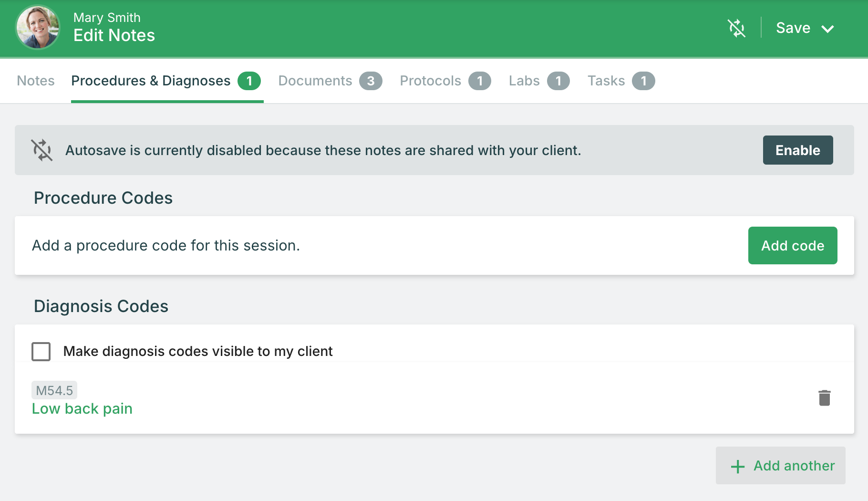Click the Documents count badge showing 3
The image size is (868, 501).
click(x=371, y=81)
